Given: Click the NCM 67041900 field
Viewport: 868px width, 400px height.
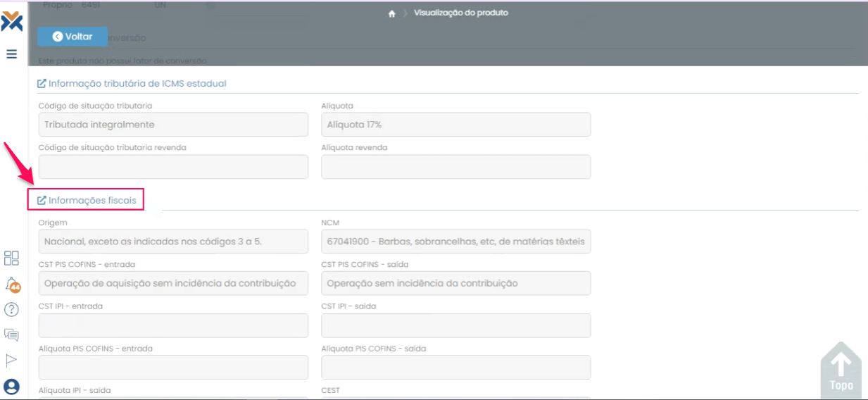Looking at the screenshot, I should tap(455, 242).
